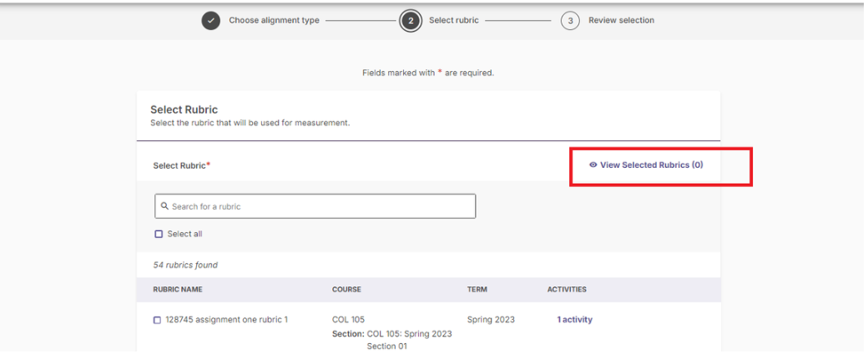Viewport: 868px width, 359px height.
Task: Click the step 2 number circle
Action: click(x=411, y=21)
